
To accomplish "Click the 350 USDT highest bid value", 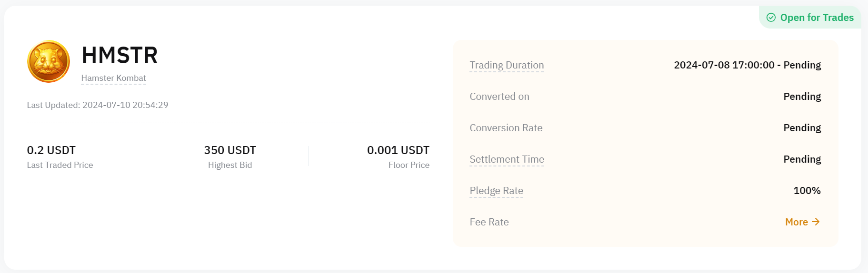I will pos(230,150).
